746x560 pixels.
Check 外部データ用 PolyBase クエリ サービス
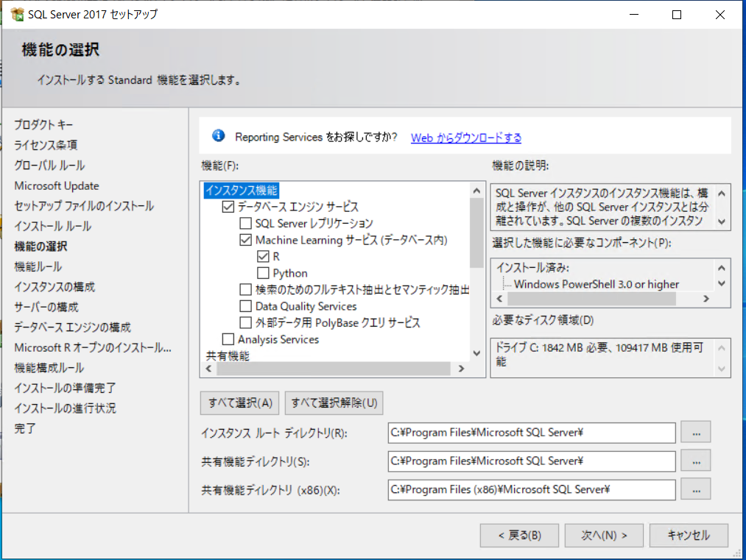pos(245,323)
